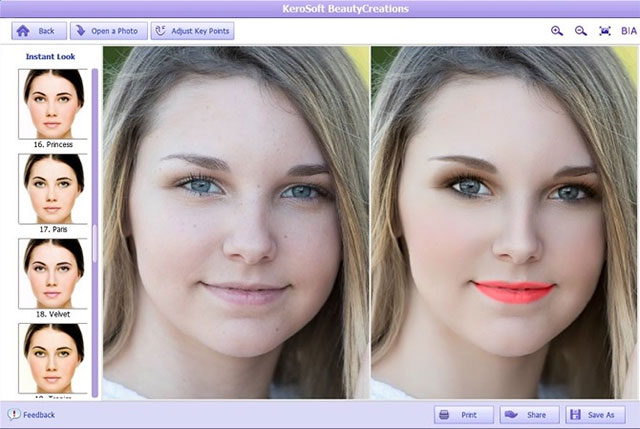The height and width of the screenshot is (429, 640).
Task: Click the 18. Velvet label
Action: coord(53,314)
